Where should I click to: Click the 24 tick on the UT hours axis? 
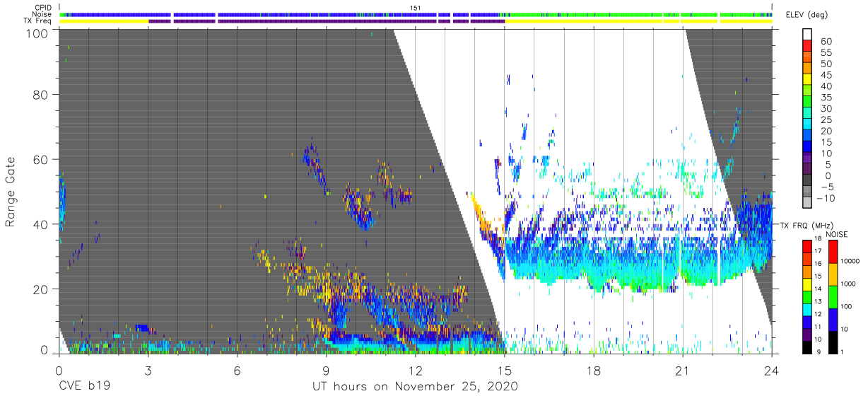point(772,370)
